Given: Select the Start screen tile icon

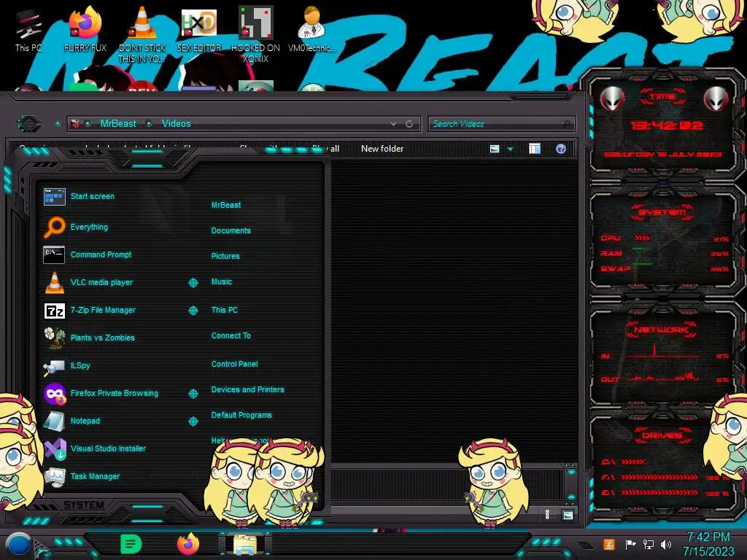Looking at the screenshot, I should pos(54,196).
